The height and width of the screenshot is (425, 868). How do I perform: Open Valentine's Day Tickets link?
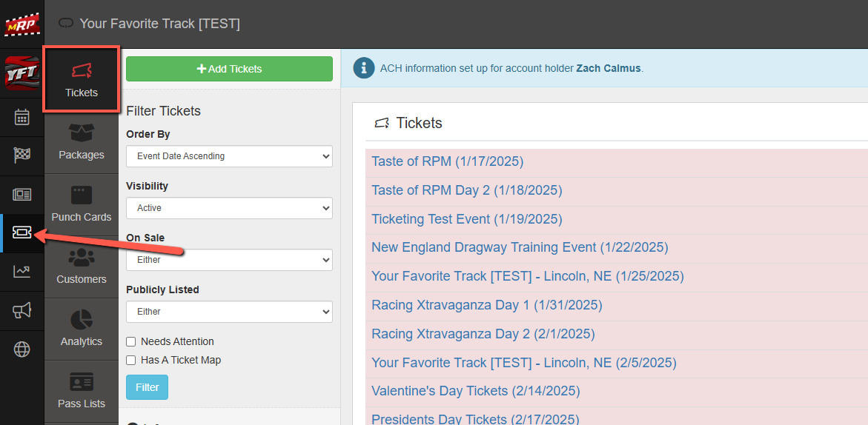click(x=475, y=391)
